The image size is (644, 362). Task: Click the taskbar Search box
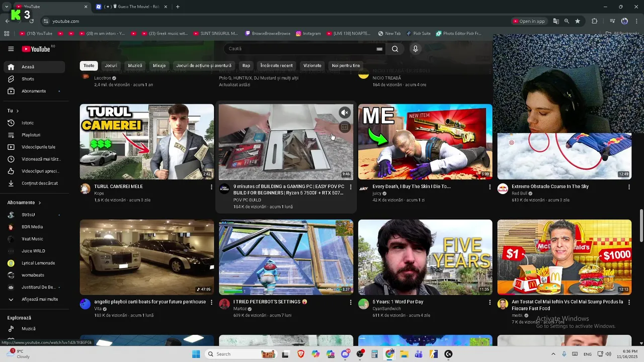[x=240, y=354]
